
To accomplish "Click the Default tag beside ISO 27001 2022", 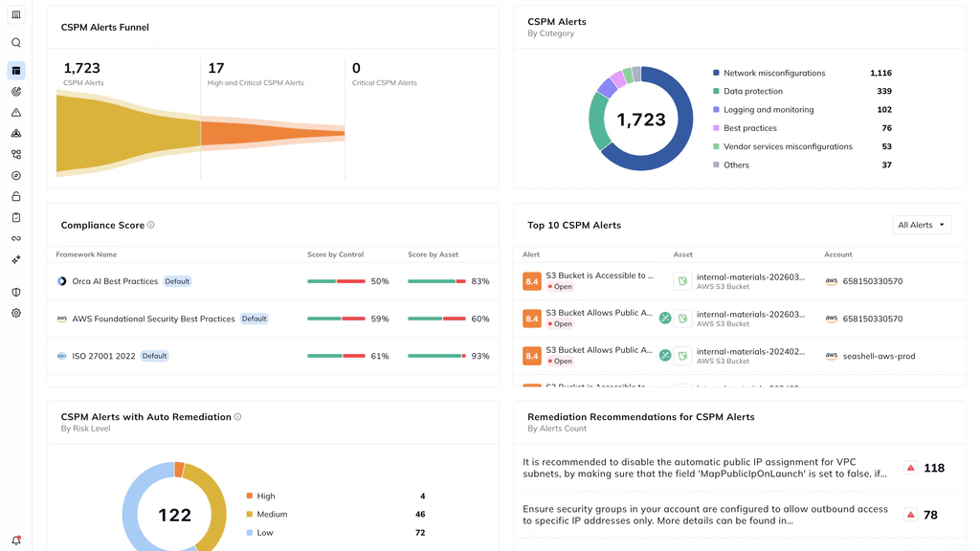I will [154, 356].
